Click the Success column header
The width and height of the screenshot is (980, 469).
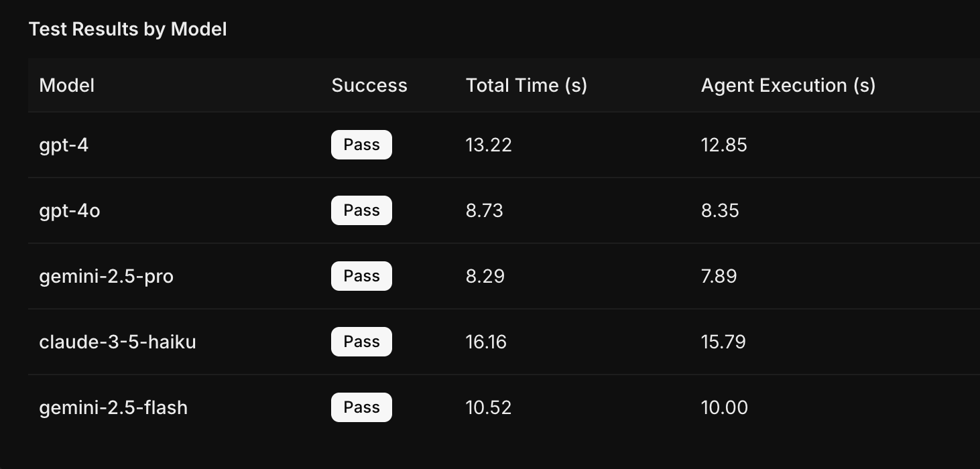(369, 85)
